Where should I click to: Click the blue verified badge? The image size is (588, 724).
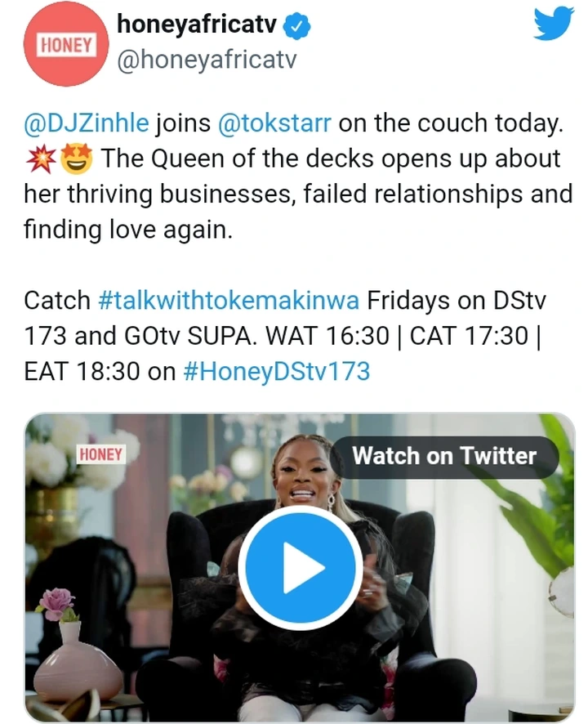click(296, 26)
